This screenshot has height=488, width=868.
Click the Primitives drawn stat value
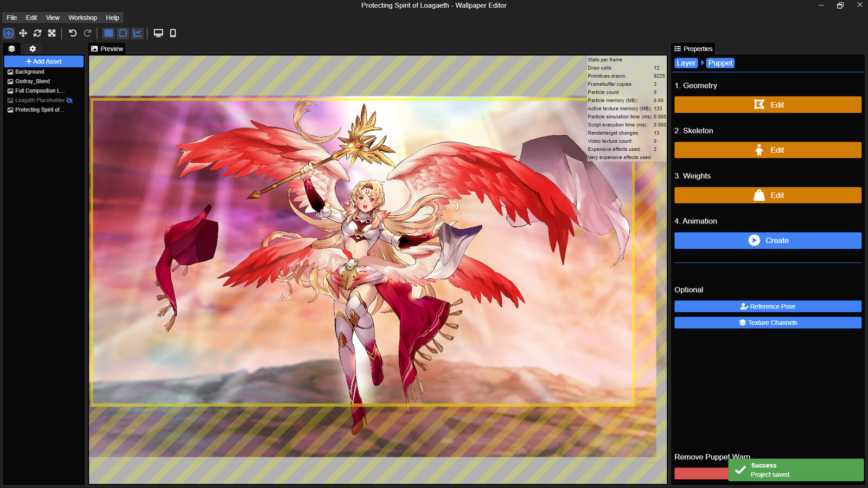point(659,76)
